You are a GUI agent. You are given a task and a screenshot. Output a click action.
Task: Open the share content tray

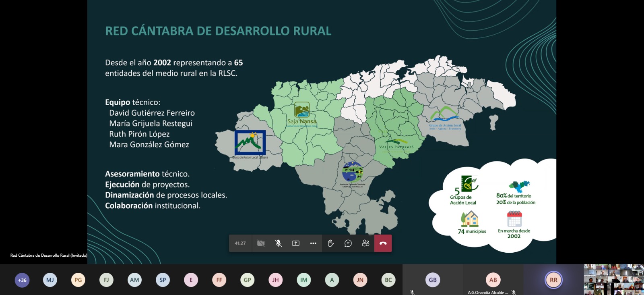click(296, 243)
